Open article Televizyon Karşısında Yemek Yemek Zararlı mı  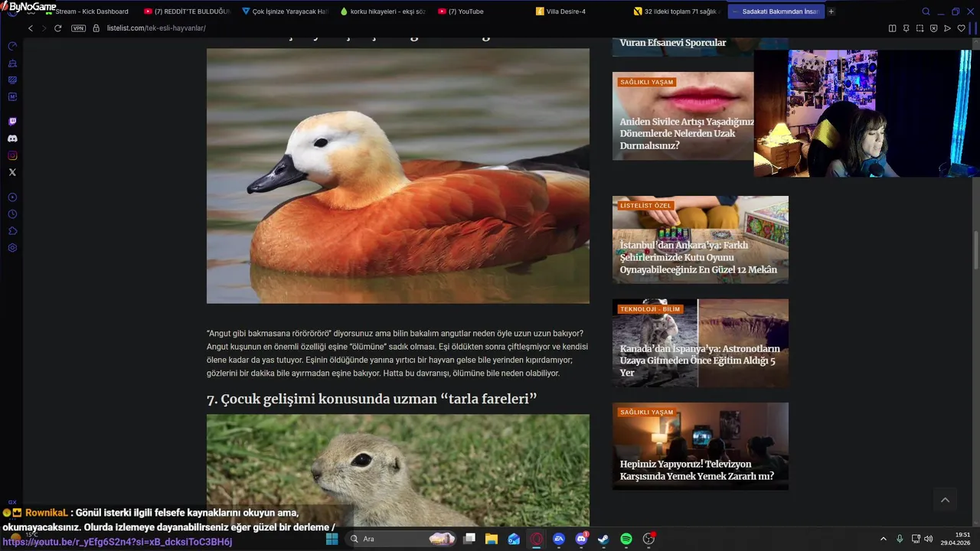click(x=697, y=470)
